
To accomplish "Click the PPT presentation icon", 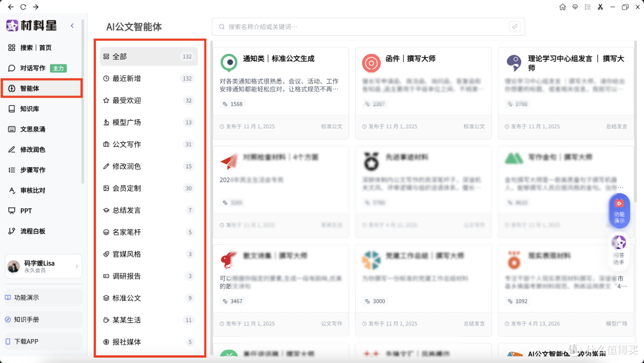I will pos(11,211).
